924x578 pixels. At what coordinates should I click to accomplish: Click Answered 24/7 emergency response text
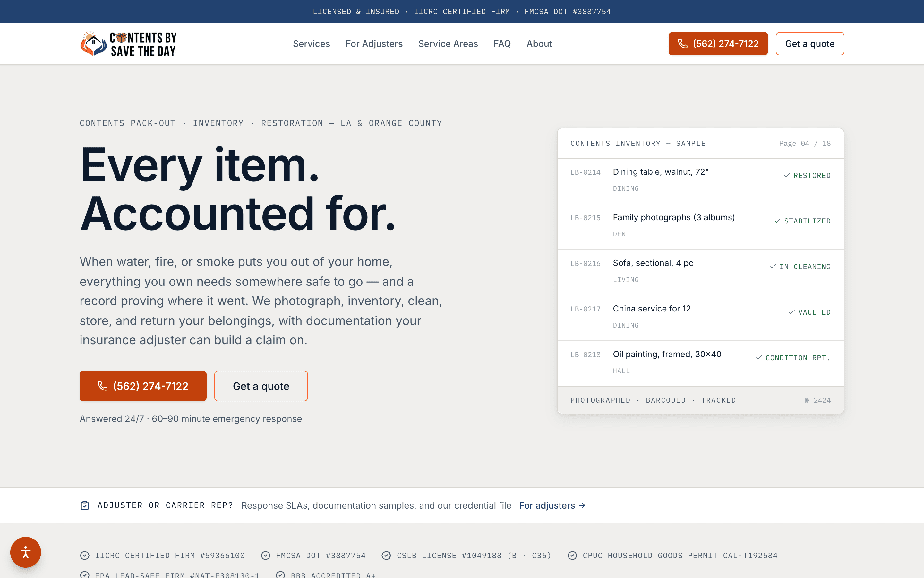coord(191,419)
